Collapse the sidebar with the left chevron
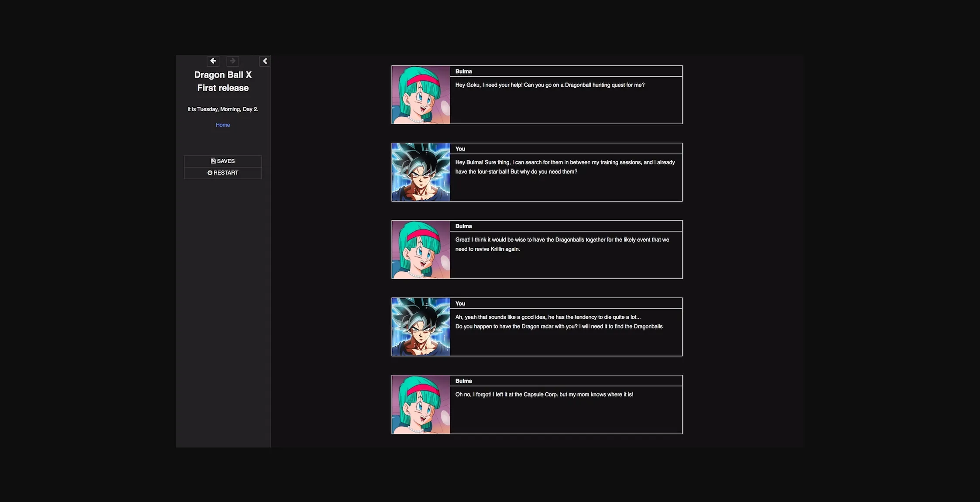The width and height of the screenshot is (980, 502). [265, 61]
